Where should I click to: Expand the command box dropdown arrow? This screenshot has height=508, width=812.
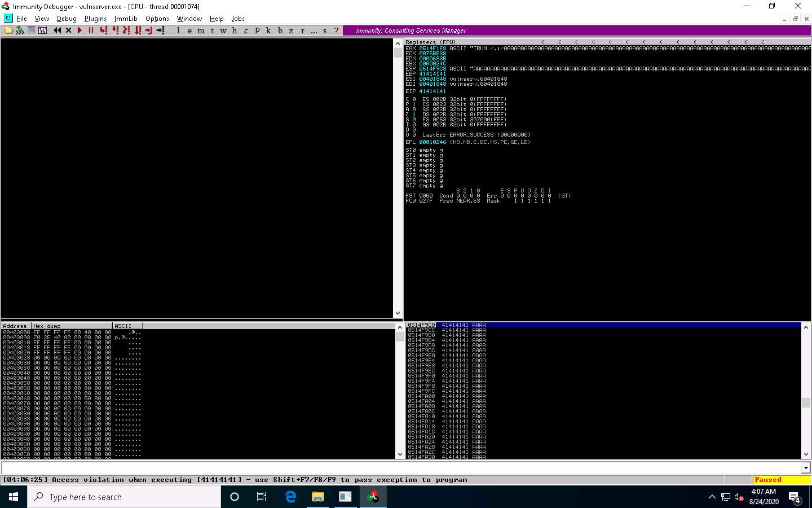[806, 468]
